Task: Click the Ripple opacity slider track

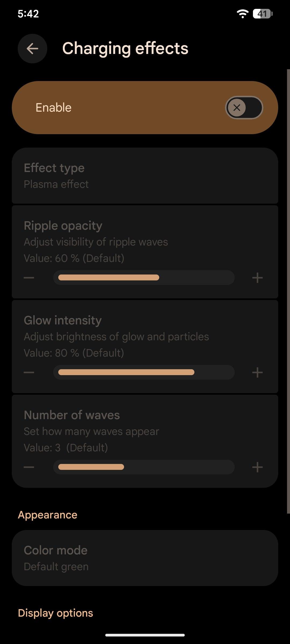Action: [x=144, y=277]
